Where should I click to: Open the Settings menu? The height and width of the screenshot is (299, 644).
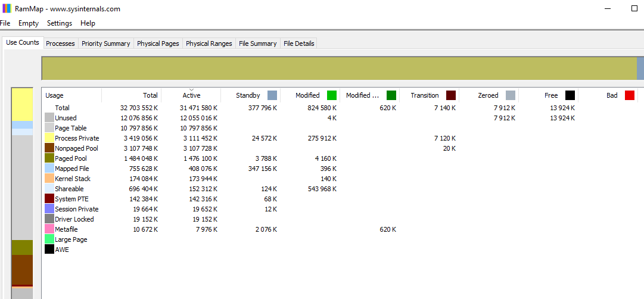click(x=60, y=23)
